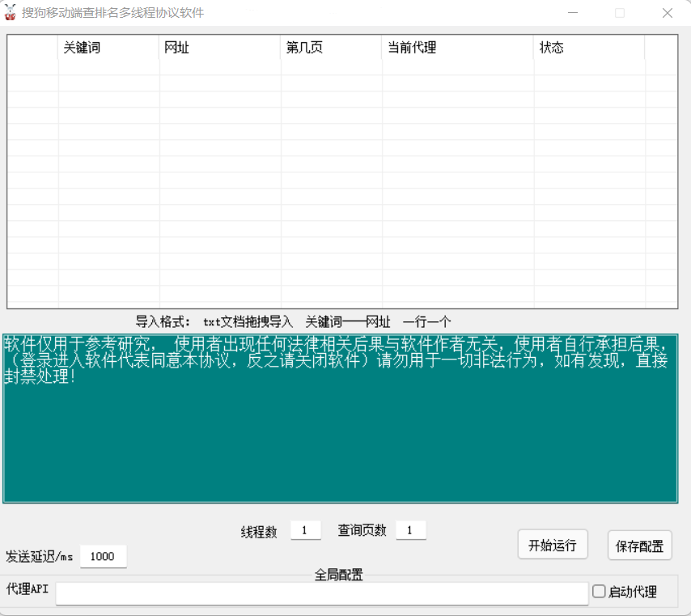This screenshot has height=616, width=691.
Task: Close the Sogou ranking software window
Action: pos(668,13)
